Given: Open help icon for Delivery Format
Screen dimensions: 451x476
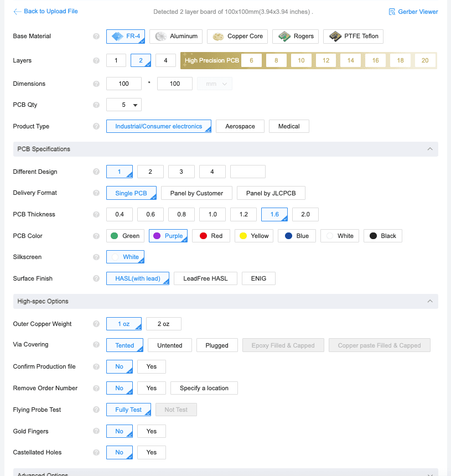Looking at the screenshot, I should [96, 193].
